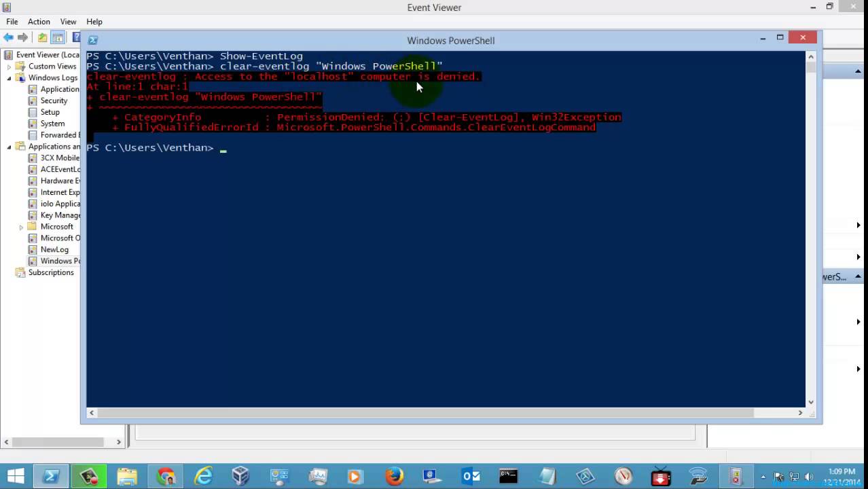Select the 3CX Mobile log
This screenshot has height=489, width=868.
54,158
